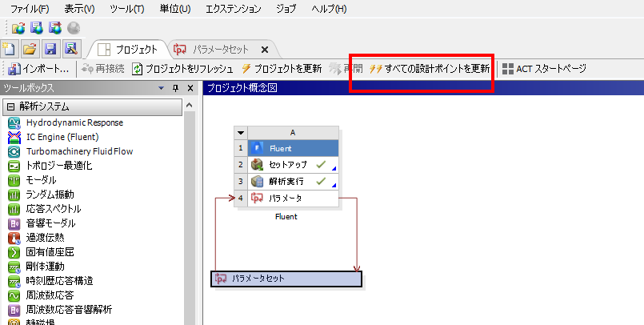This screenshot has width=644, height=325.
Task: Create a new project with the new-file icon
Action: point(9,49)
